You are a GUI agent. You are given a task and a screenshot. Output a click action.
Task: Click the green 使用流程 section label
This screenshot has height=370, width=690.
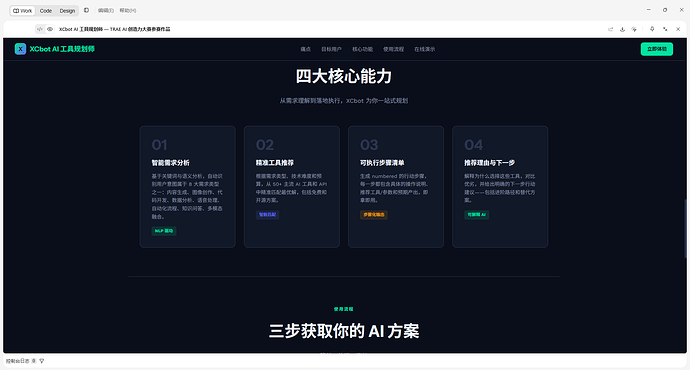pos(343,309)
